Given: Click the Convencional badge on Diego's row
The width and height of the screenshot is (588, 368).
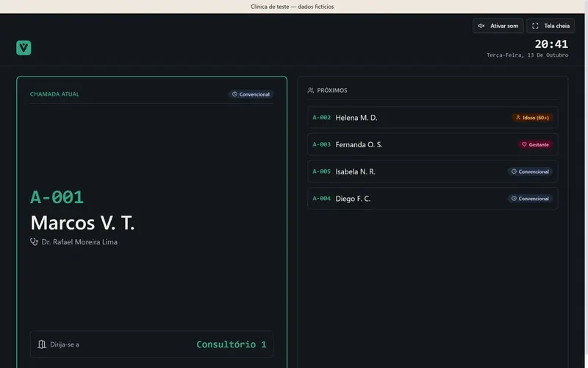Looking at the screenshot, I should 530,199.
